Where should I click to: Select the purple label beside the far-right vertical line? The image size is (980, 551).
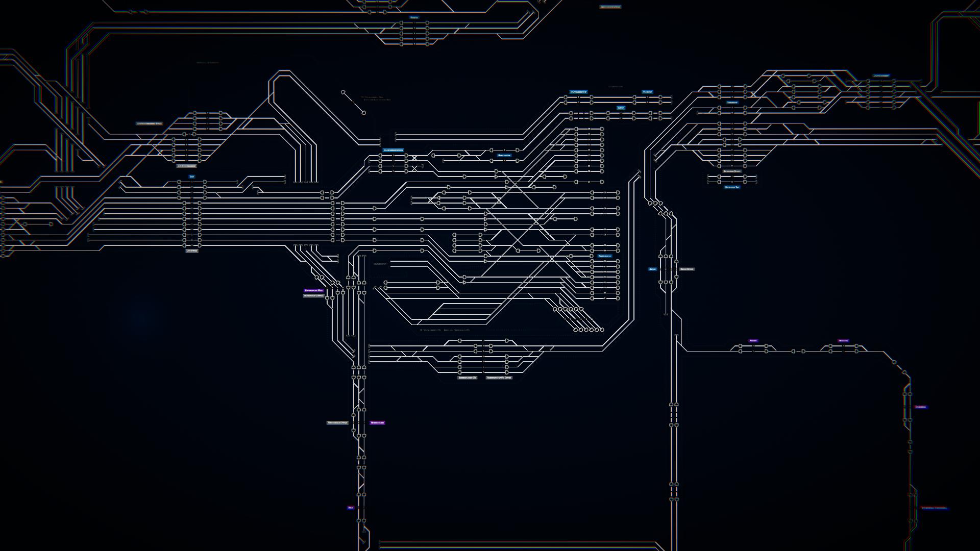[x=920, y=407]
